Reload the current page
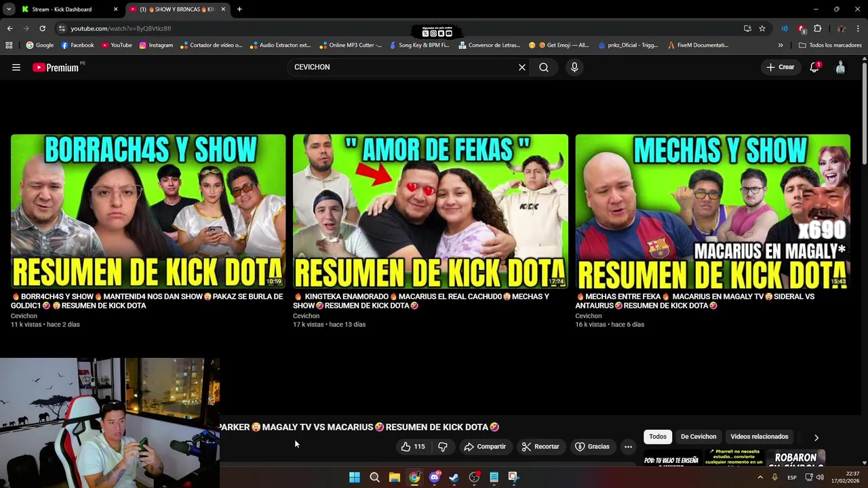868x488 pixels. tap(42, 28)
